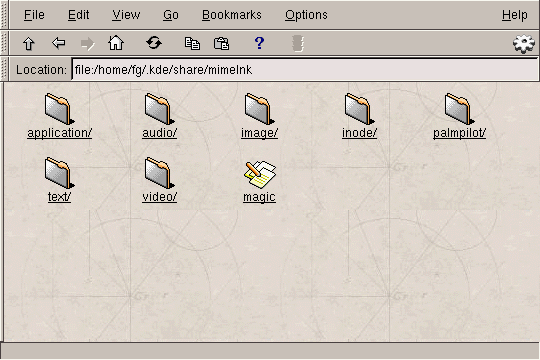This screenshot has width=540, height=360.
Task: Click inside the Location address field
Action: [305, 70]
